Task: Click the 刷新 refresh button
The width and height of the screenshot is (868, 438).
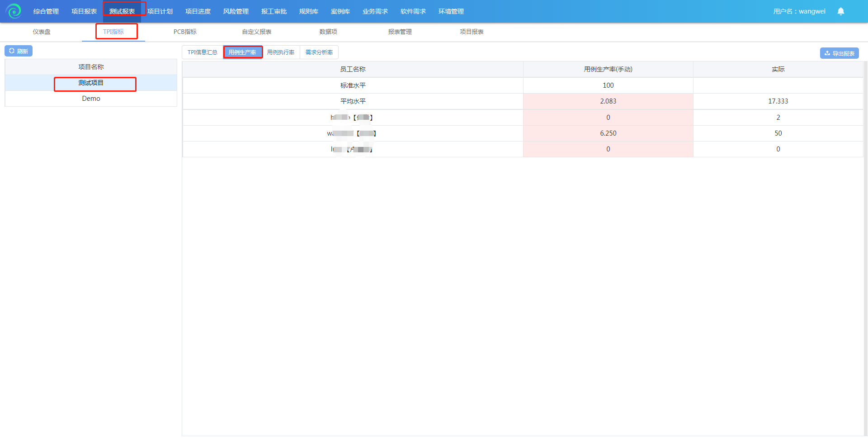Action: point(19,51)
